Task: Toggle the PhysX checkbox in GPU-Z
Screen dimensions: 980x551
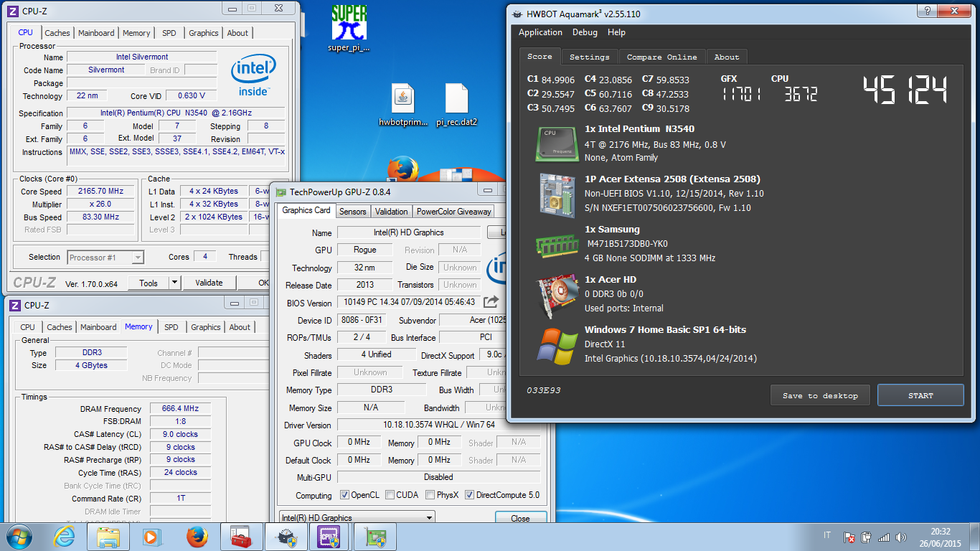Action: [x=430, y=495]
